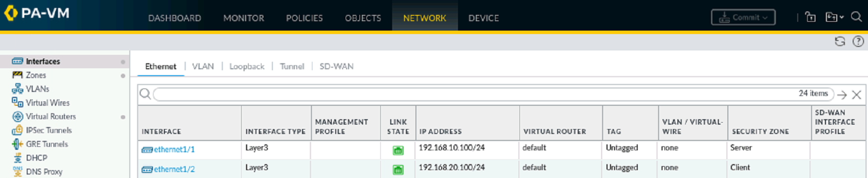Open the Device tab
This screenshot has height=178, width=868.
pyautogui.click(x=484, y=18)
